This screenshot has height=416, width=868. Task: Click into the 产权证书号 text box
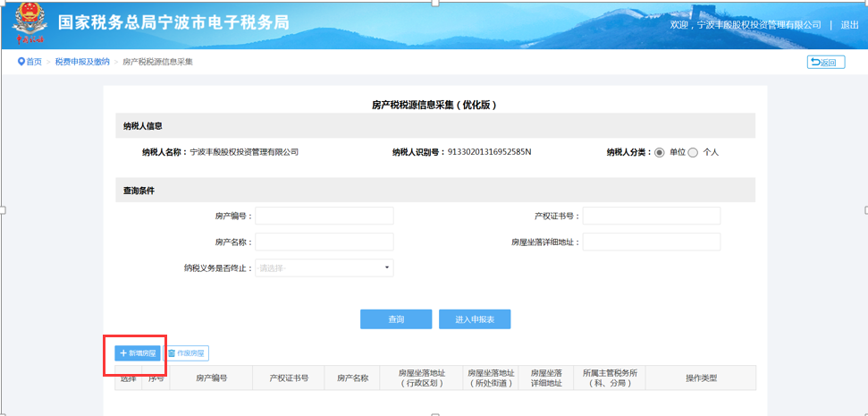pos(651,216)
